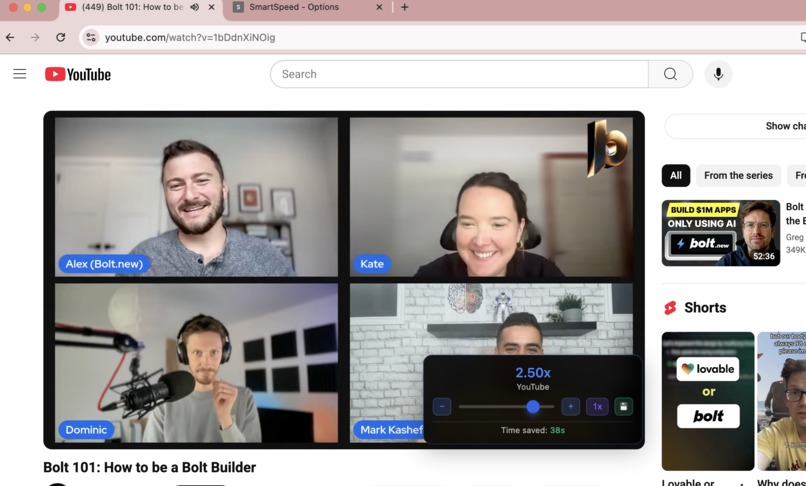Click the Shorts logo icon
The height and width of the screenshot is (486, 806).
(x=670, y=308)
